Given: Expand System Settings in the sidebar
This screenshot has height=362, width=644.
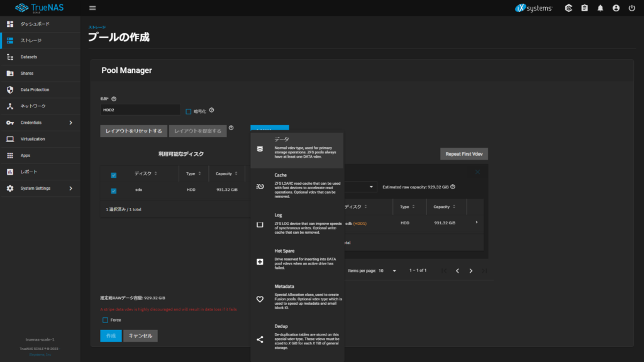Looking at the screenshot, I should coord(70,188).
